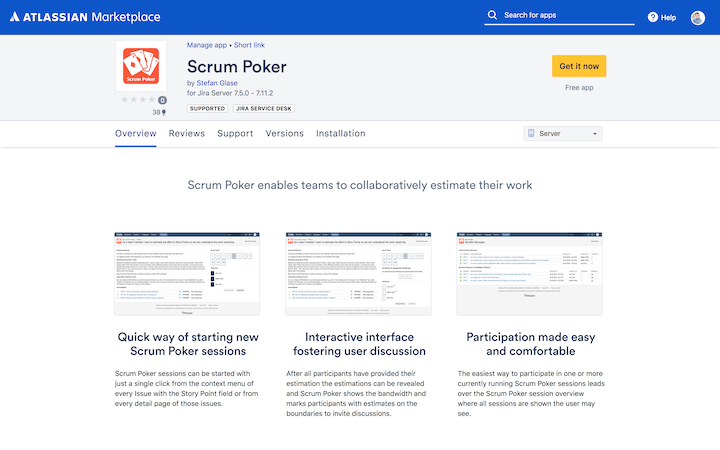Open the Interactive interface screenshot
Screen dimensions: 720x450
[x=358, y=274]
